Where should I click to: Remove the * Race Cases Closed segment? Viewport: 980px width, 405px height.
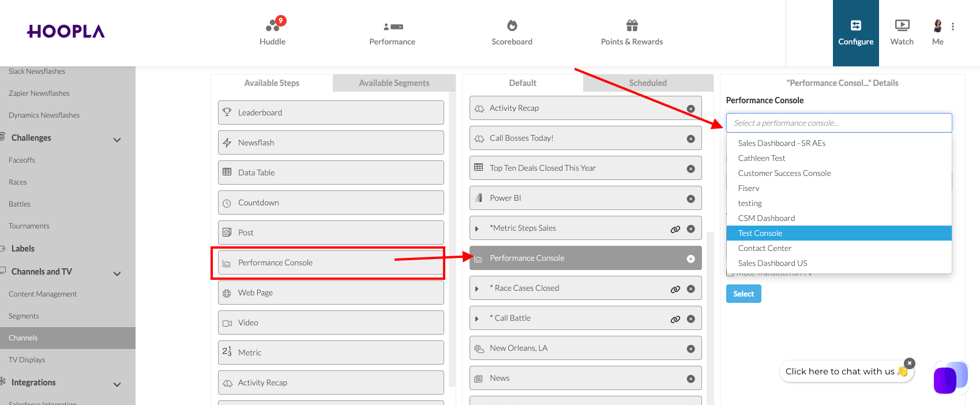691,289
